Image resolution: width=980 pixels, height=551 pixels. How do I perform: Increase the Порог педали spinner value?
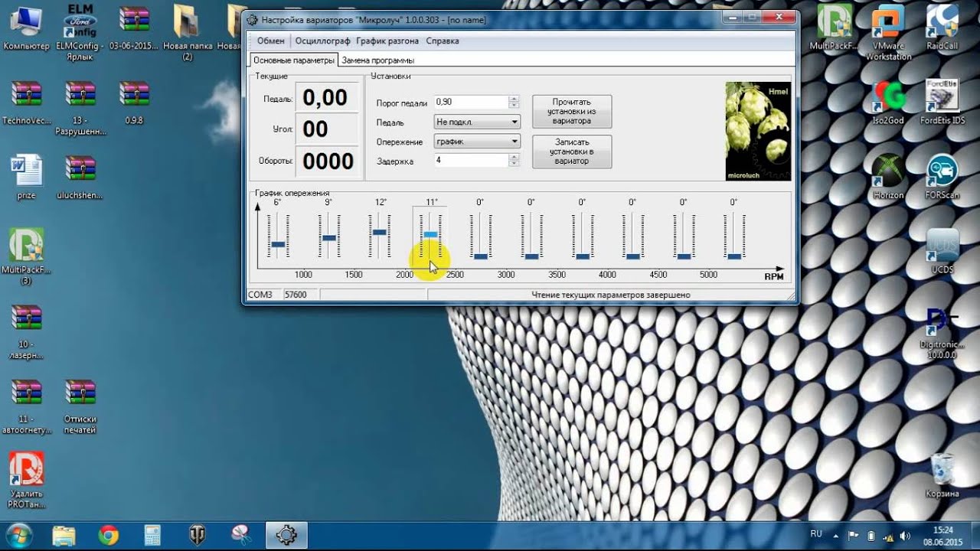(514, 99)
